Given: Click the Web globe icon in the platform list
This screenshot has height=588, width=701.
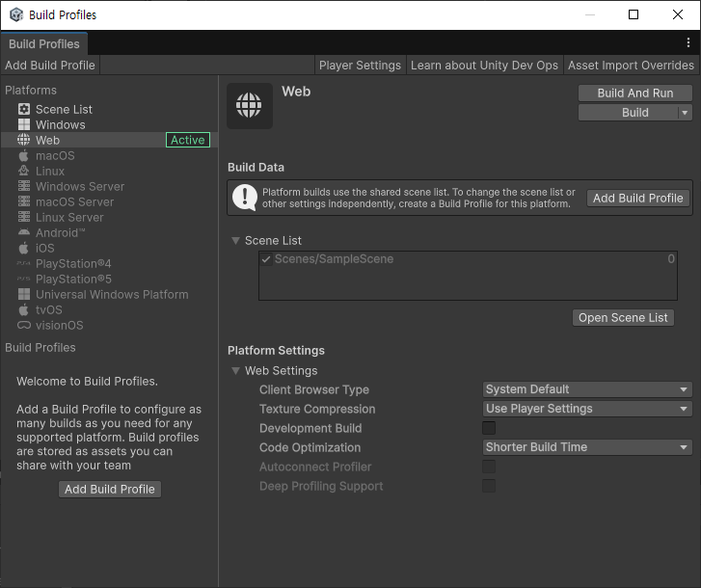Looking at the screenshot, I should click(x=24, y=140).
